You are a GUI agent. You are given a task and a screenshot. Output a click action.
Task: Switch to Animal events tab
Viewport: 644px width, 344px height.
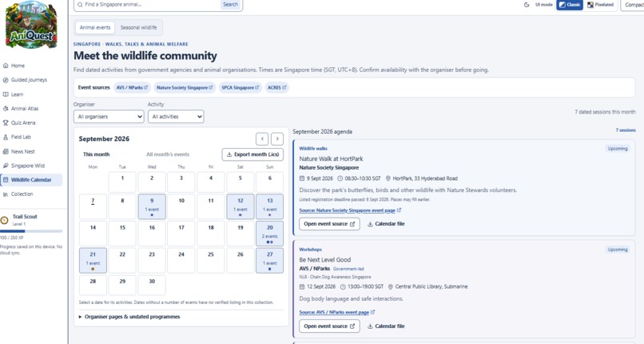(x=95, y=27)
